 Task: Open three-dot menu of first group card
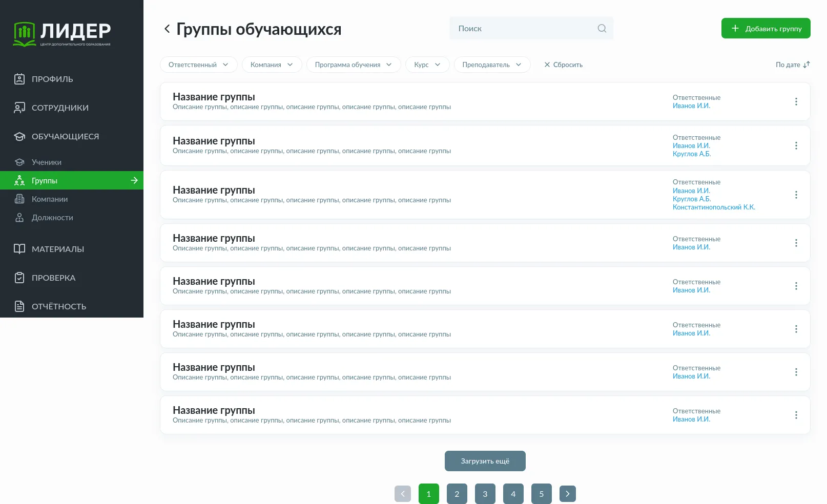pyautogui.click(x=796, y=101)
